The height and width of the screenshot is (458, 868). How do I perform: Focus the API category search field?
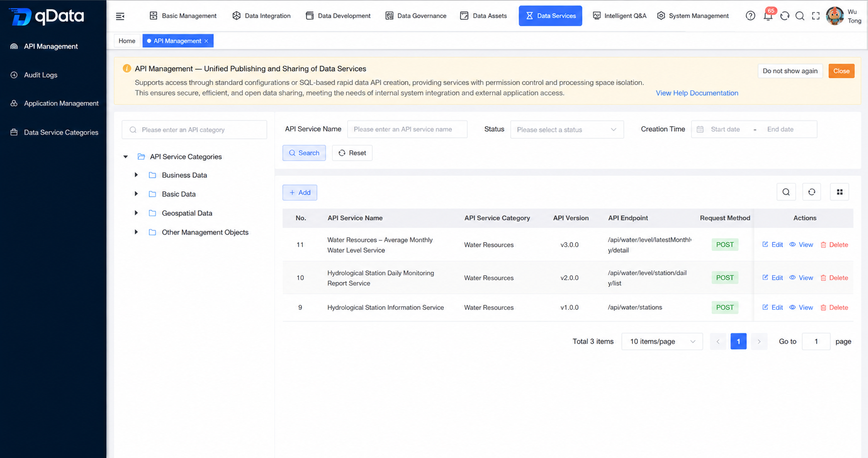click(195, 130)
